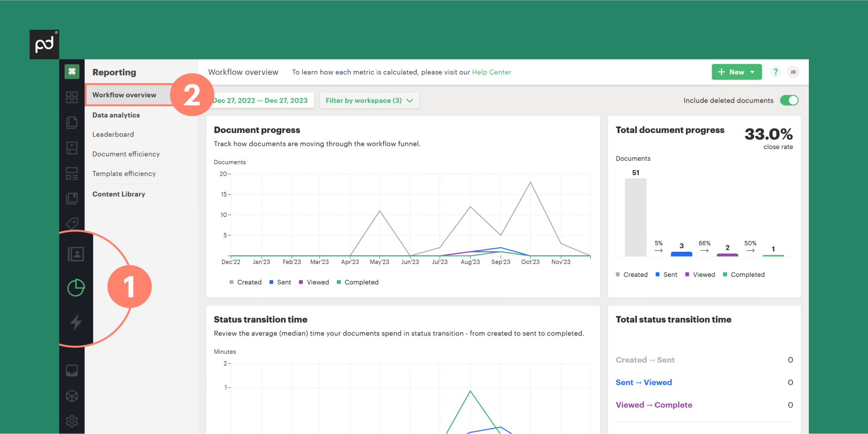Follow the Help Center link
868x434 pixels.
[492, 72]
